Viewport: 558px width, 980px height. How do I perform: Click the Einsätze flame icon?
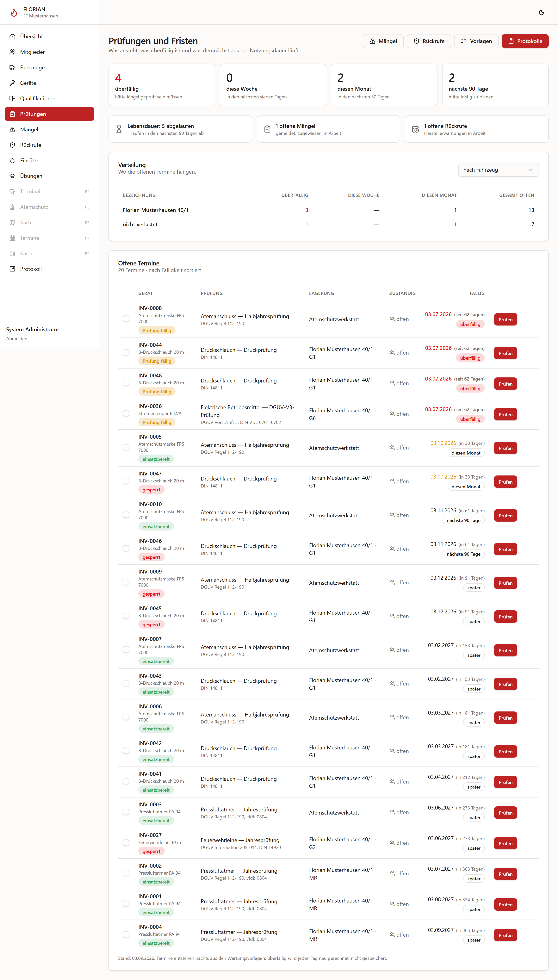pyautogui.click(x=12, y=161)
